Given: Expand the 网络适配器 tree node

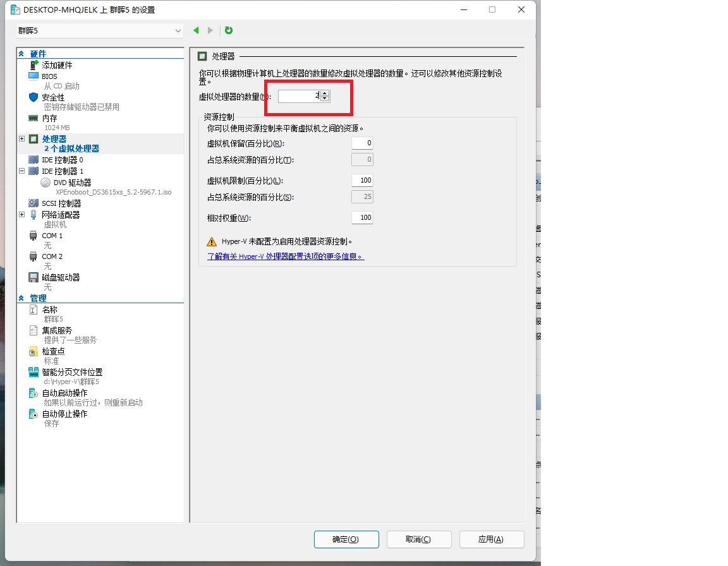Looking at the screenshot, I should coord(21,214).
